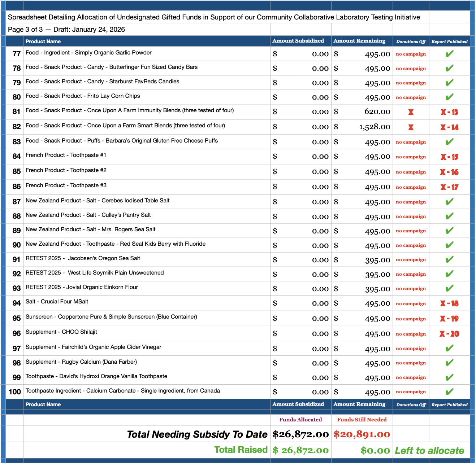Click the red 'X - 13' report marker
Image resolution: width=476 pixels, height=464 pixels.
point(449,112)
